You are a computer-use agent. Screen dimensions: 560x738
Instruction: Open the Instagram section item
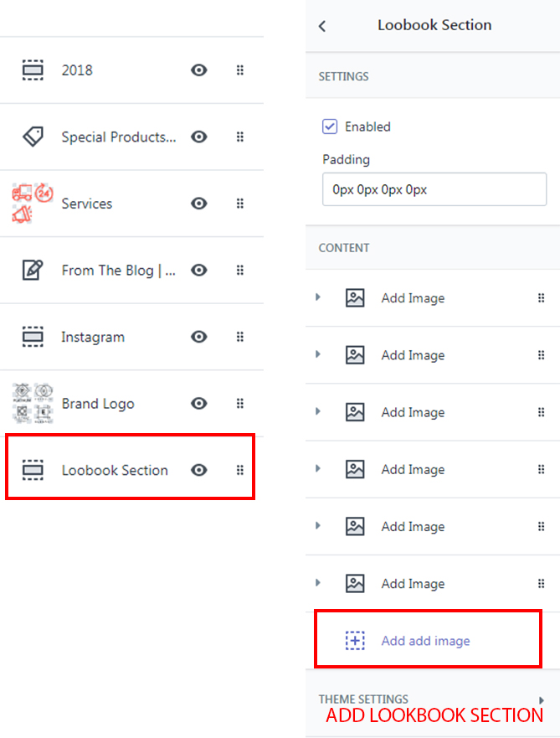(x=93, y=337)
